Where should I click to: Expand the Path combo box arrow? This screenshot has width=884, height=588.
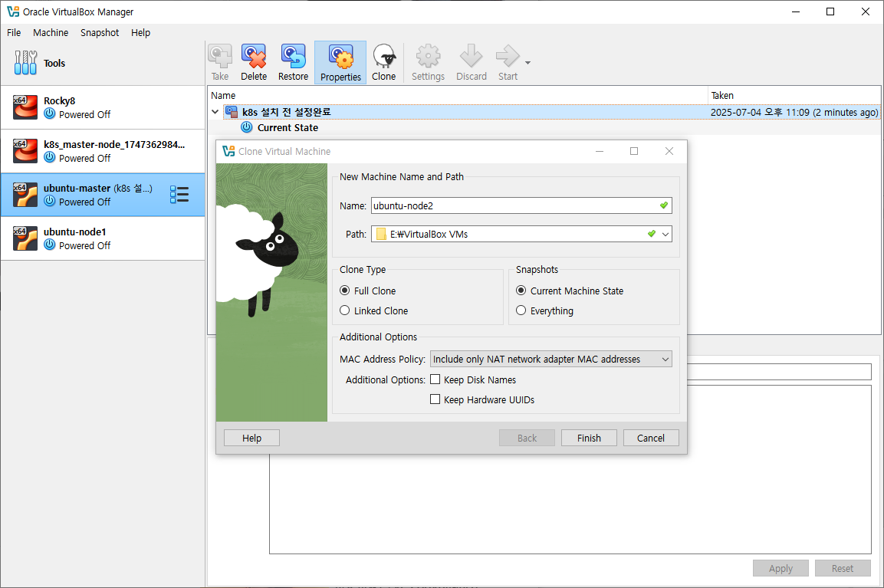tap(665, 234)
